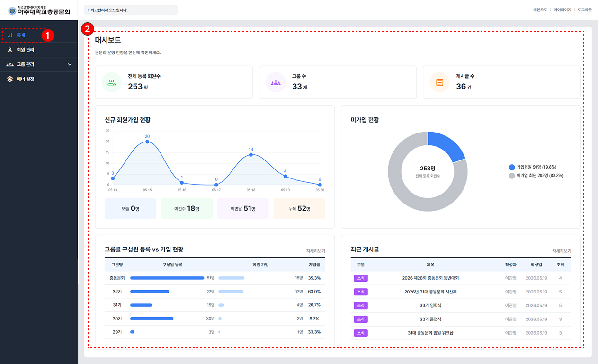The image size is (598, 364).
Task: Click the 로그아웃 link
Action: pyautogui.click(x=585, y=10)
